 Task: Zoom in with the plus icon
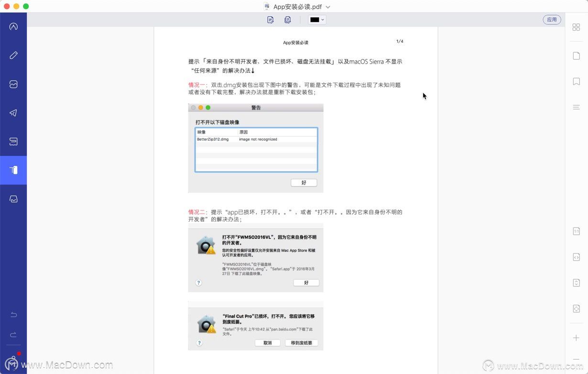point(576,338)
